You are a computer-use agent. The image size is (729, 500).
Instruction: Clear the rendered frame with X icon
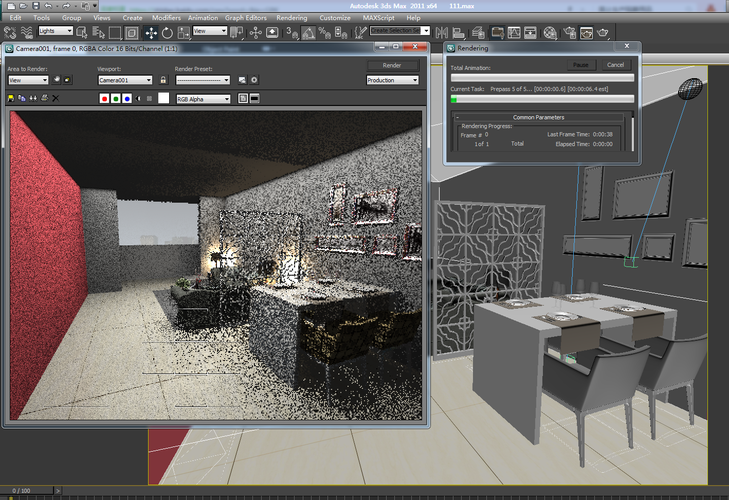click(56, 99)
